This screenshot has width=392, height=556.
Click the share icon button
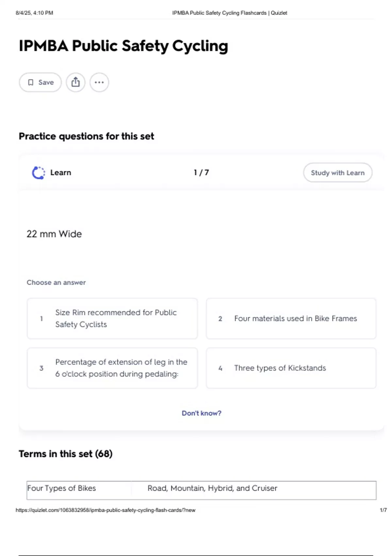coord(75,82)
